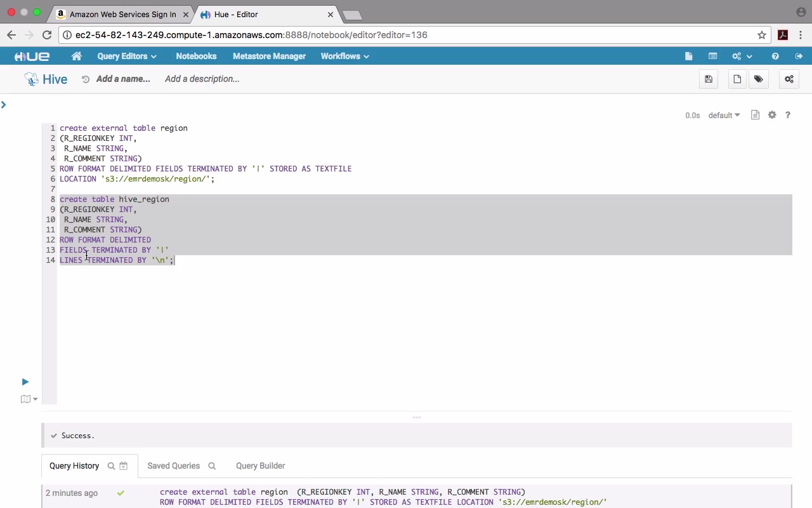
Task: Expand the Workflows menu
Action: 345,57
